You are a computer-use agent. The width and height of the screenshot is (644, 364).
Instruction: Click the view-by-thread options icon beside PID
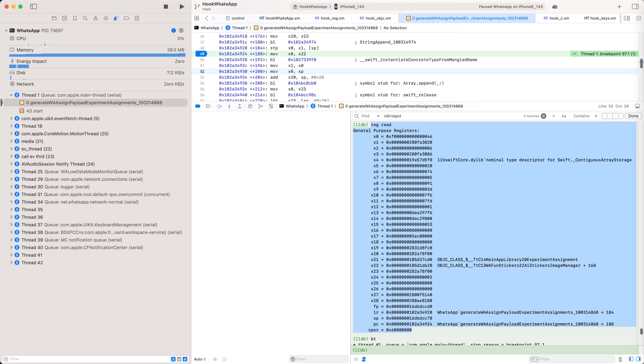tap(181, 31)
